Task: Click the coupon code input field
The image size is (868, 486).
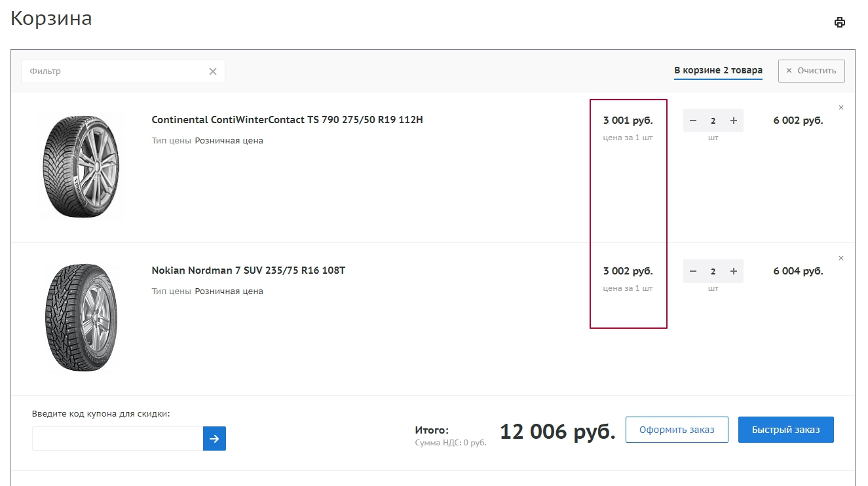Action: [x=118, y=439]
